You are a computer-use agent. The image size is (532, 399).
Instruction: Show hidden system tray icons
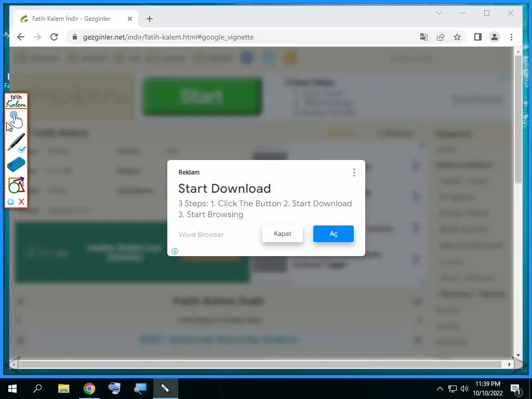440,389
